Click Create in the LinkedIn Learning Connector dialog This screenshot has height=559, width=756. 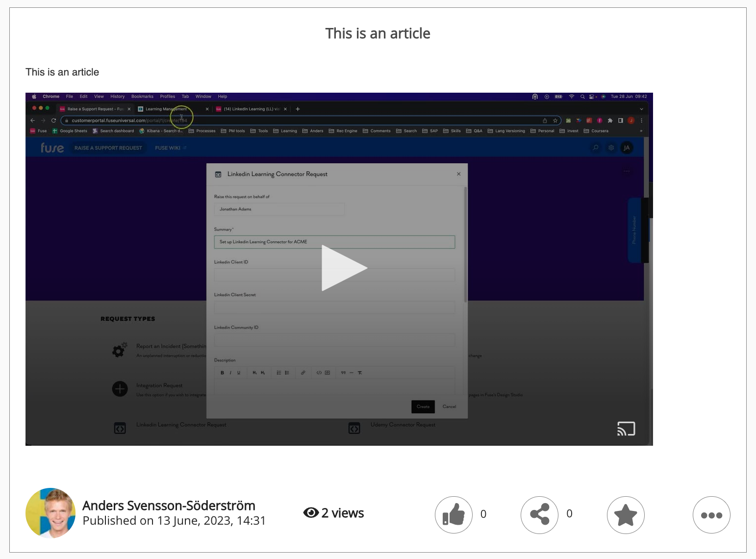tap(423, 407)
